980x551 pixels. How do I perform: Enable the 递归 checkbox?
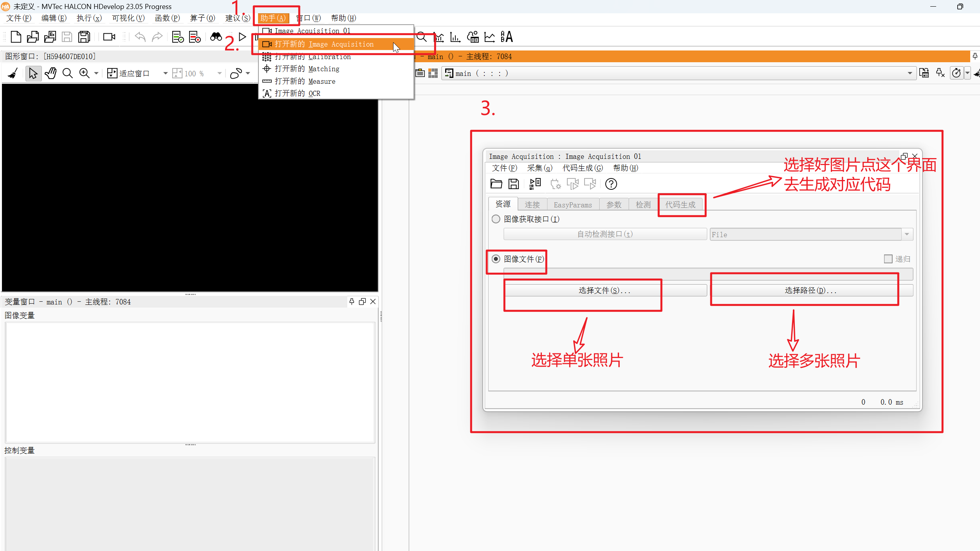(x=888, y=259)
